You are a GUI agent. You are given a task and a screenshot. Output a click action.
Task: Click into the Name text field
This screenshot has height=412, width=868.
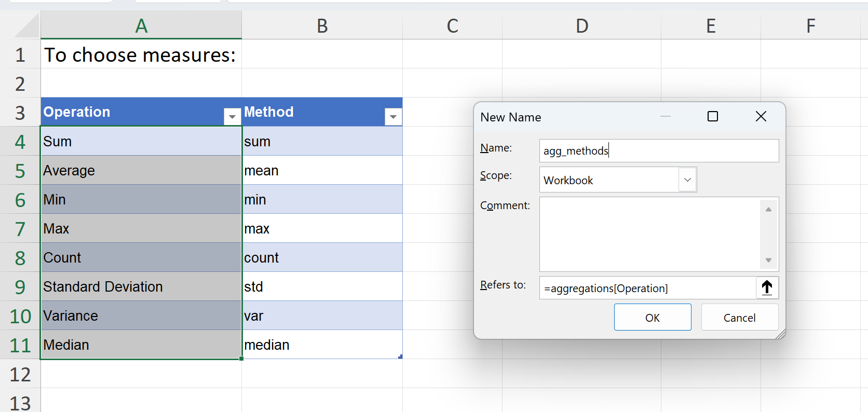(x=658, y=151)
